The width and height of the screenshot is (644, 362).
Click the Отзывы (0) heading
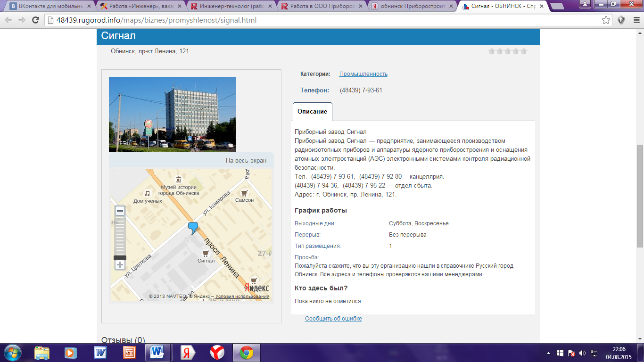[124, 340]
